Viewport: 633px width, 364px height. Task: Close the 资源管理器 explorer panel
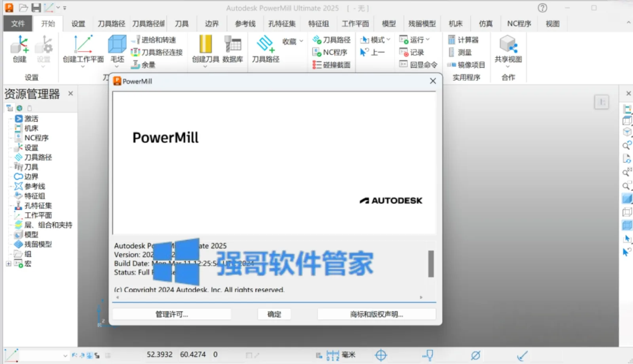pyautogui.click(x=70, y=93)
